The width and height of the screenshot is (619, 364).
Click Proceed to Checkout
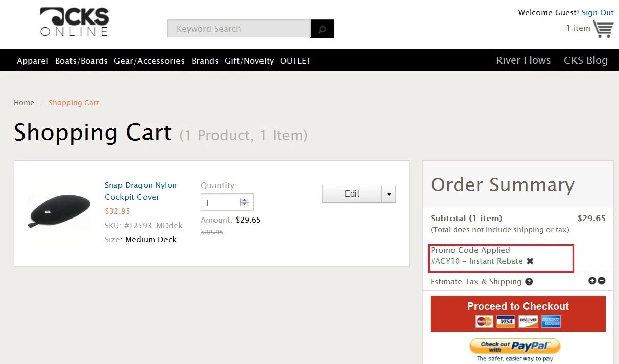pyautogui.click(x=518, y=313)
